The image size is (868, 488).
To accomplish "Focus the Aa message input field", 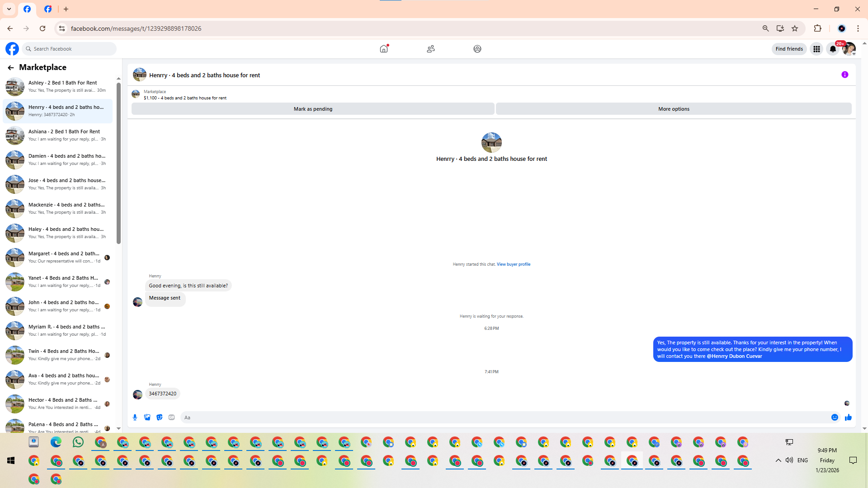I will pos(497,418).
